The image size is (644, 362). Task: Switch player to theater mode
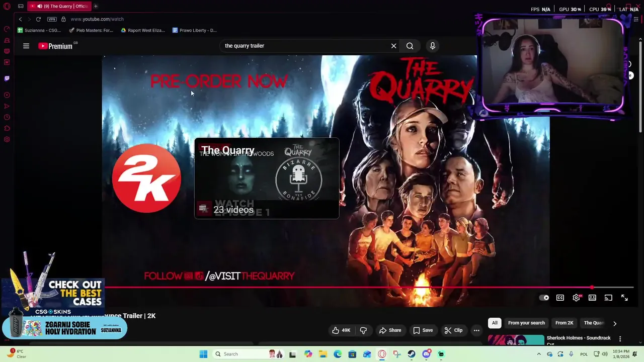tap(592, 298)
